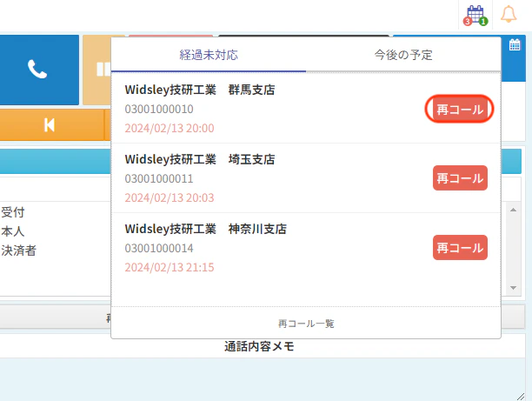
Task: Switch to the 今後の予定 tab
Action: (403, 55)
